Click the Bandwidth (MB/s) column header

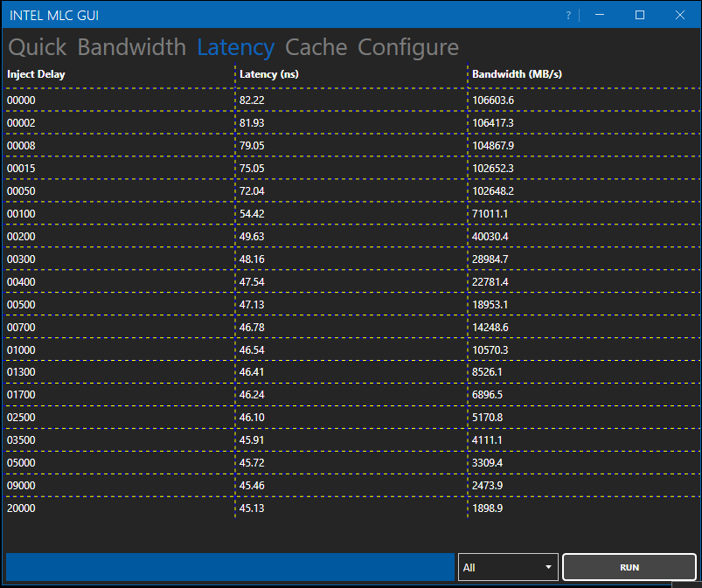(x=517, y=74)
